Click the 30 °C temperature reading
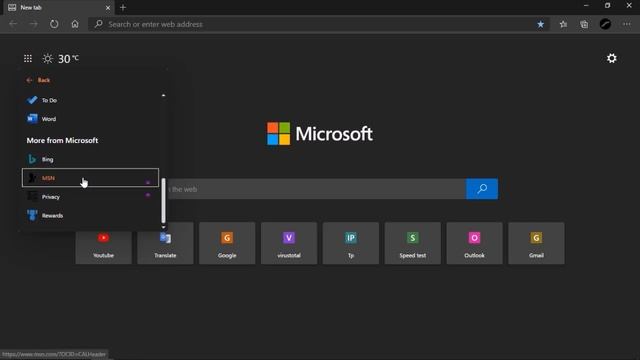The height and width of the screenshot is (360, 640). pos(68,59)
